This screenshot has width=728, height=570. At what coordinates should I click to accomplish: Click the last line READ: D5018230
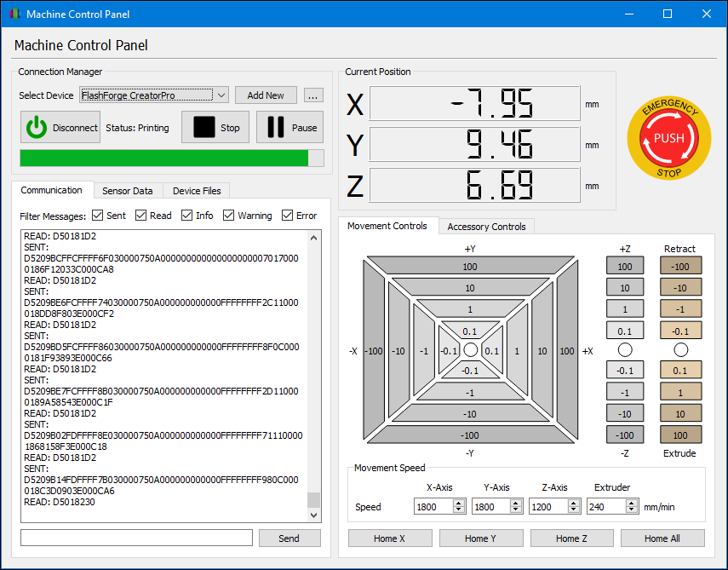click(60, 502)
